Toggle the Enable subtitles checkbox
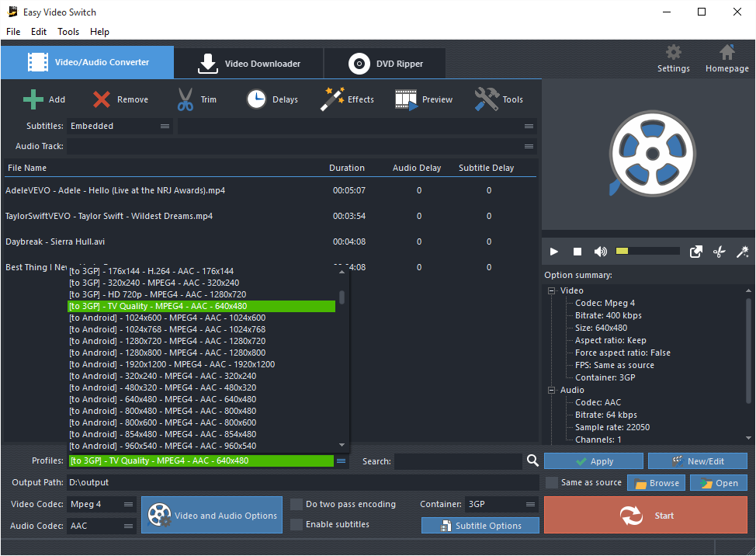Screen dimensions: 756x556 tap(297, 525)
